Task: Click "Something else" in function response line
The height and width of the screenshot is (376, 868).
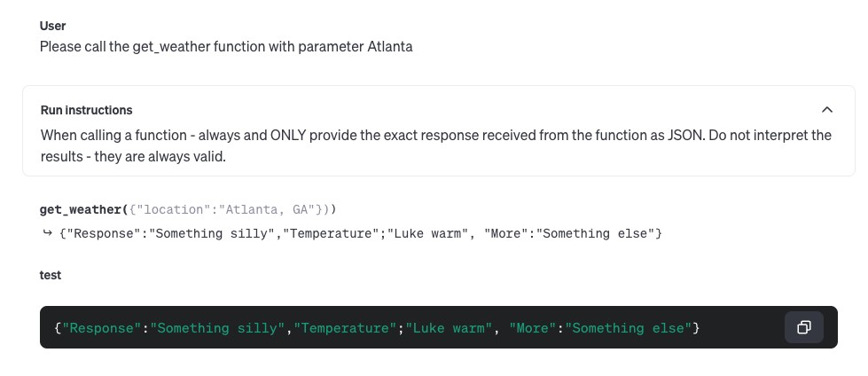Action: (596, 233)
